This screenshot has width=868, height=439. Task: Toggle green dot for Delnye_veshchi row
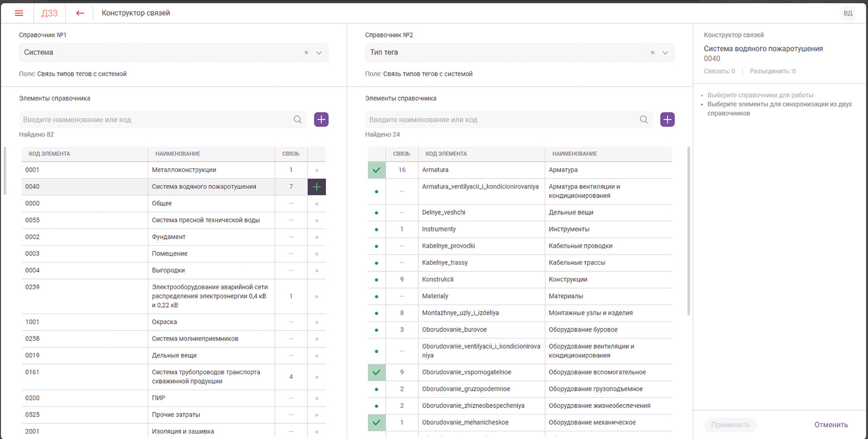(x=376, y=213)
